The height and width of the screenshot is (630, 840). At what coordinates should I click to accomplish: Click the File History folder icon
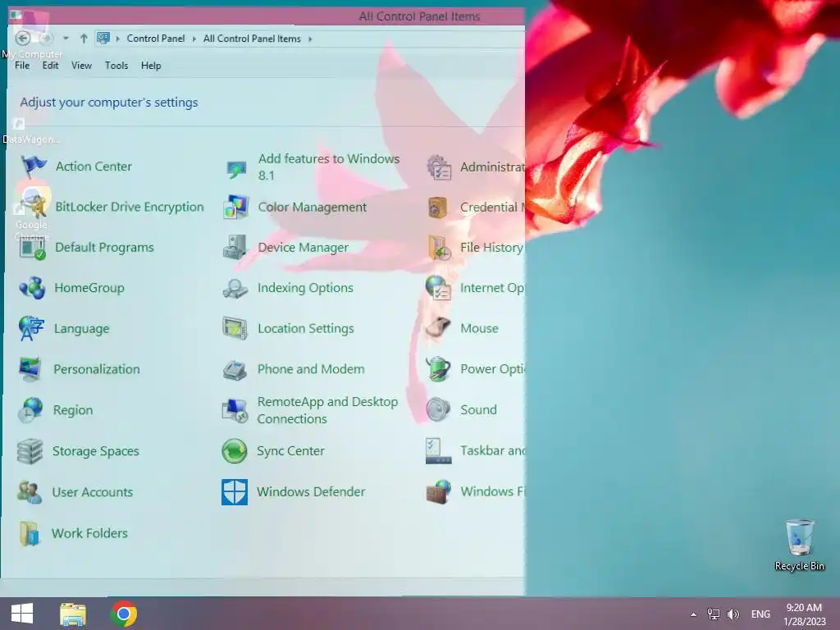point(440,248)
